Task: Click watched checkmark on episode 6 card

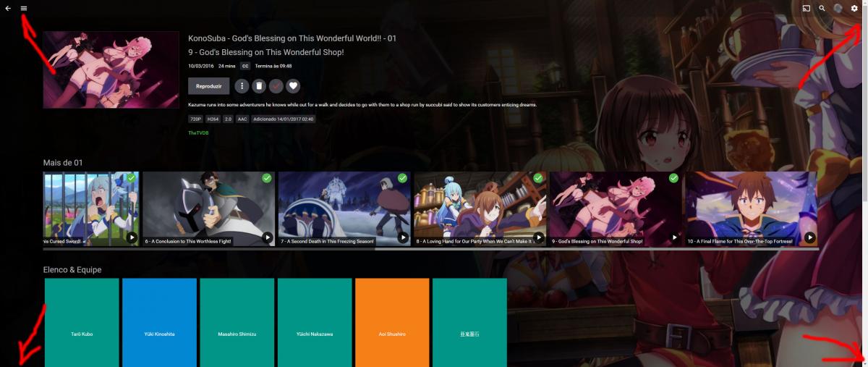Action: (x=267, y=178)
